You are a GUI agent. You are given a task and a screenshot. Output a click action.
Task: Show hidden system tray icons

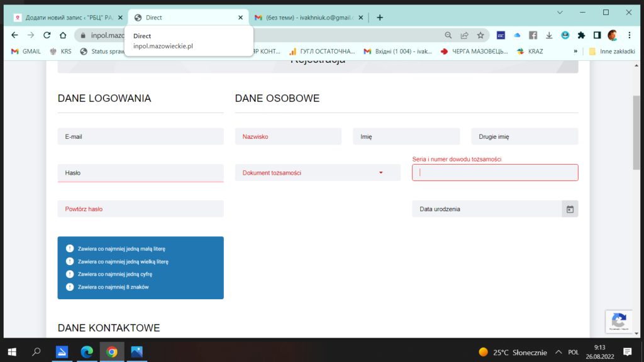pos(558,352)
